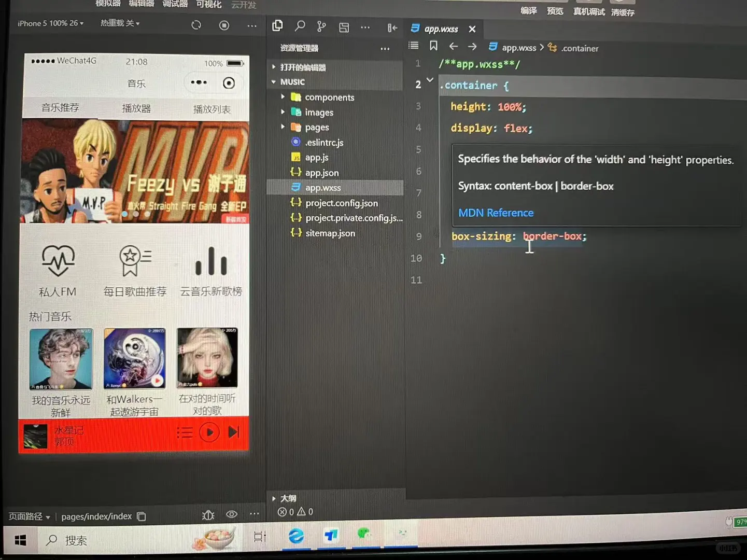Click the resource manager more options dots
The width and height of the screenshot is (747, 560).
(x=385, y=49)
